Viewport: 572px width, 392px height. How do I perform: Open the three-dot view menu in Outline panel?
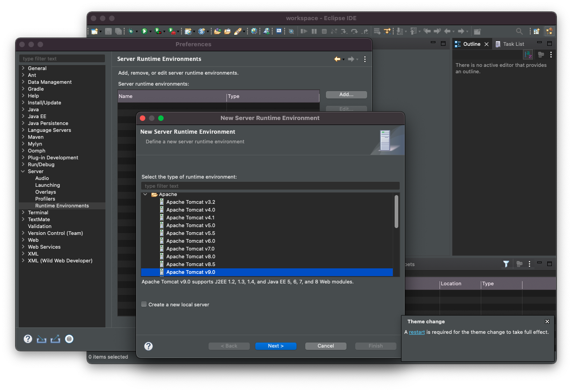pyautogui.click(x=551, y=54)
